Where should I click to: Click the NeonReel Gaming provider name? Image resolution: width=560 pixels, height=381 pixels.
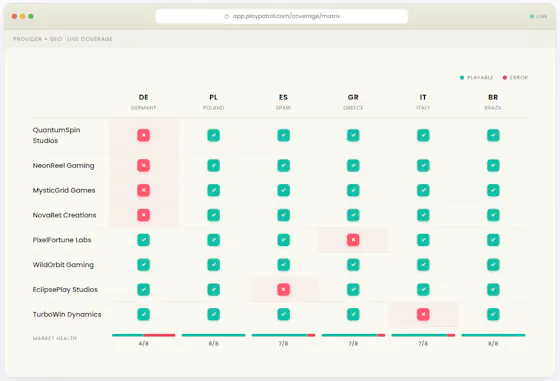pos(64,165)
